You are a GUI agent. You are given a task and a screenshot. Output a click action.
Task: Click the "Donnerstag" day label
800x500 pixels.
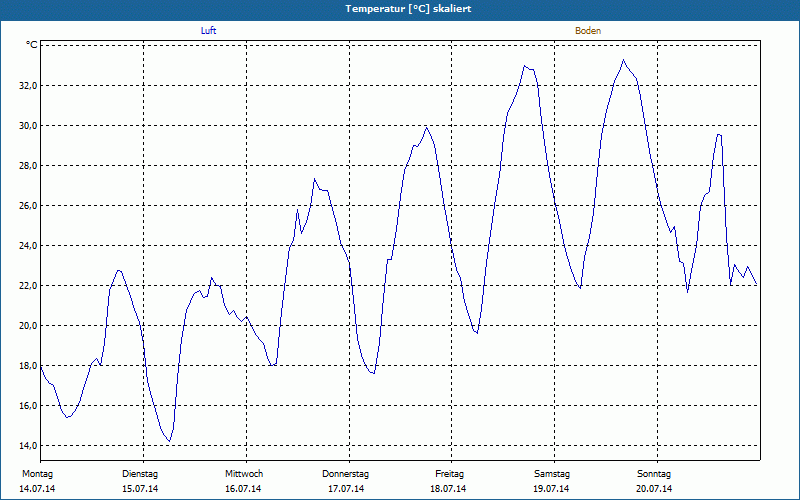point(345,474)
